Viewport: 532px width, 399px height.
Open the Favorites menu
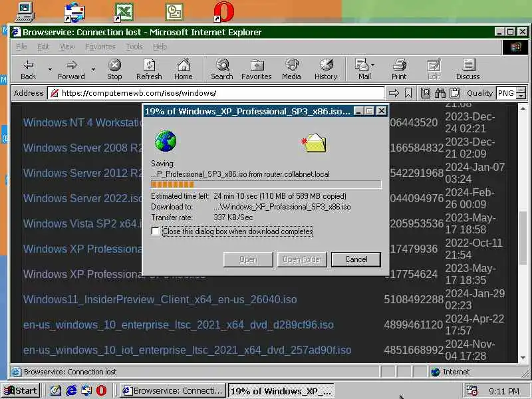100,47
